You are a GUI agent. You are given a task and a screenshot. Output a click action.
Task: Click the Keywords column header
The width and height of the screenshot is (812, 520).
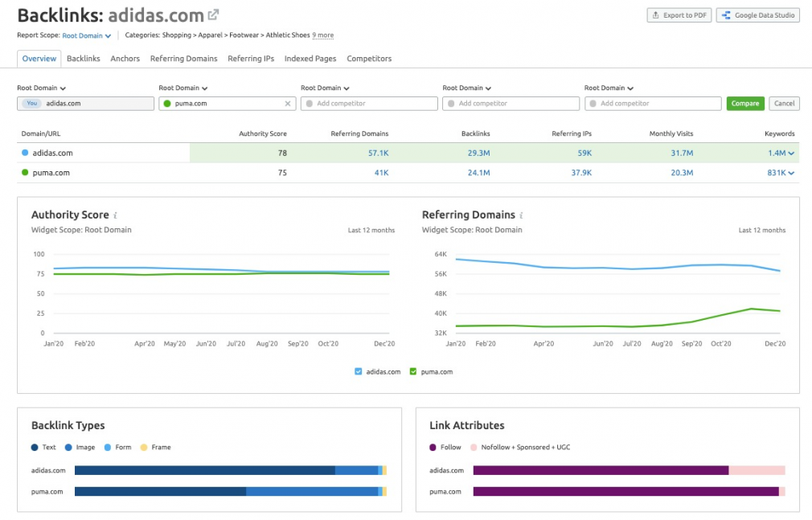[779, 133]
